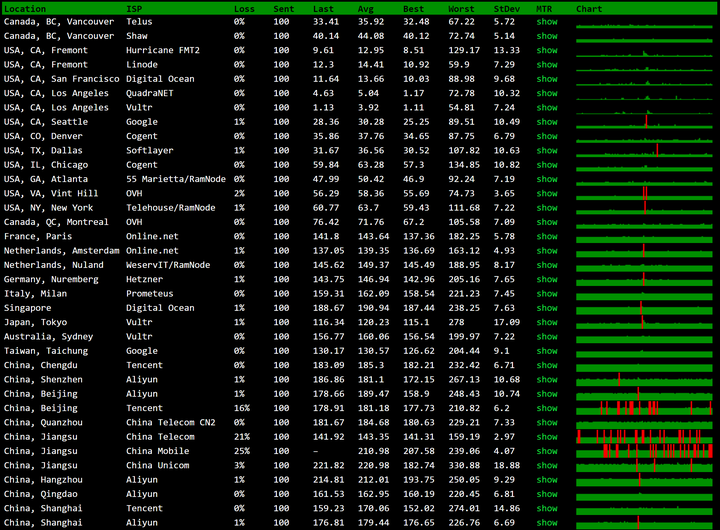Show MTR for Beijing Tencent row

547,408
